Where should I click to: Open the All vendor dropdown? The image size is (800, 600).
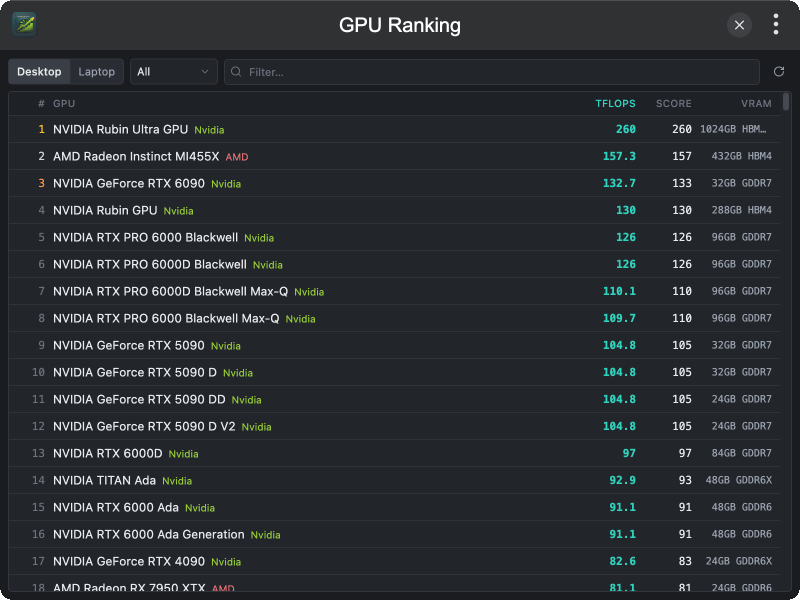[x=173, y=71]
